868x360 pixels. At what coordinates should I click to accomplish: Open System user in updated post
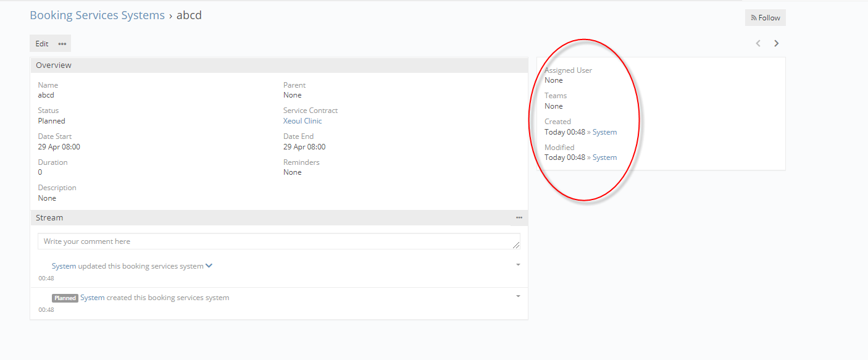tap(64, 266)
